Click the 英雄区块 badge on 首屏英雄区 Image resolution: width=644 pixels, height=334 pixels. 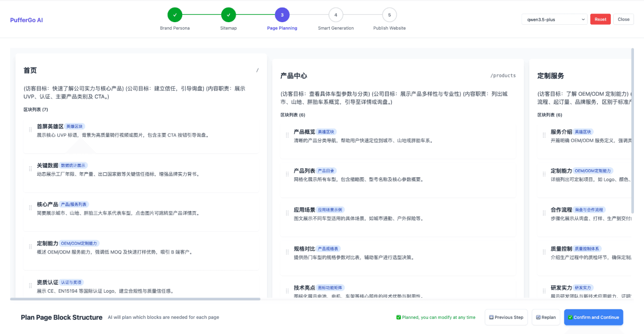[73, 126]
